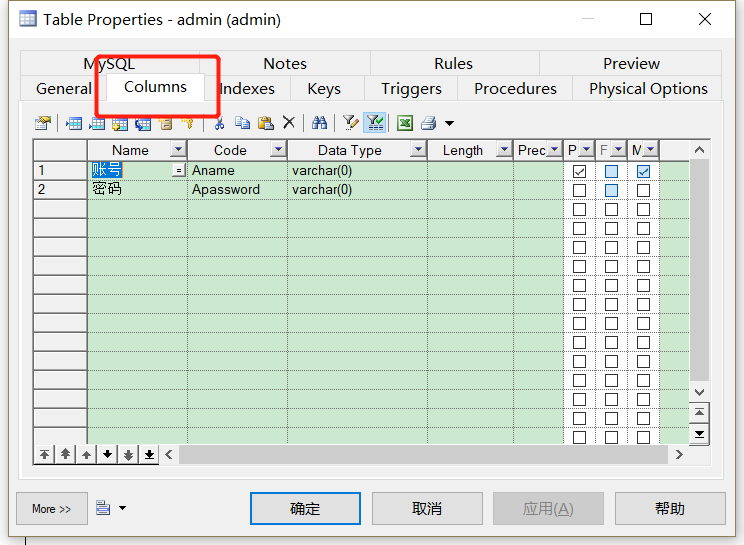Toggle P checkbox for Aname row
Screen dimensions: 744x545
point(579,171)
